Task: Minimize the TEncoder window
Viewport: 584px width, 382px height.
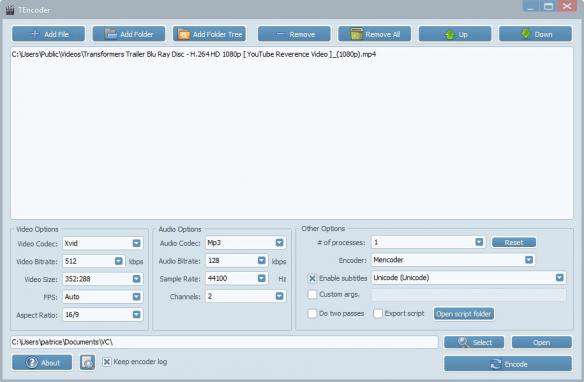Action: coord(531,6)
